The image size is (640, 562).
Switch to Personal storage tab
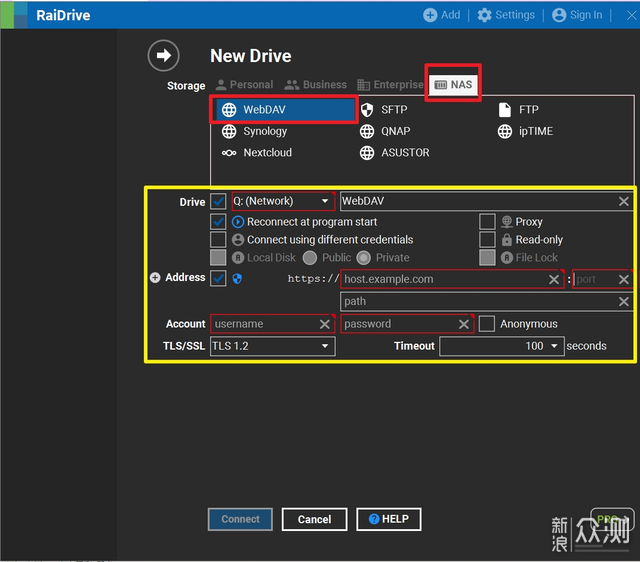[x=244, y=84]
